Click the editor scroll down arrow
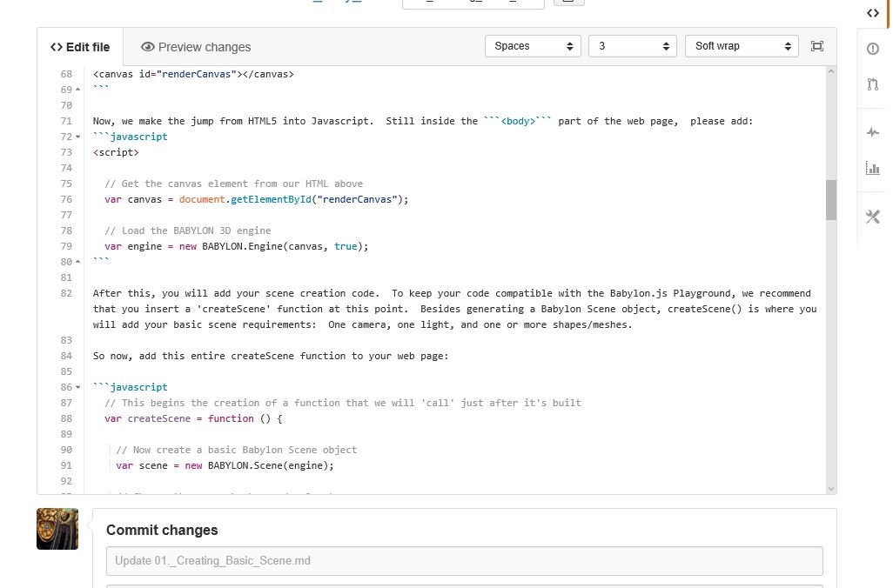 [x=831, y=488]
